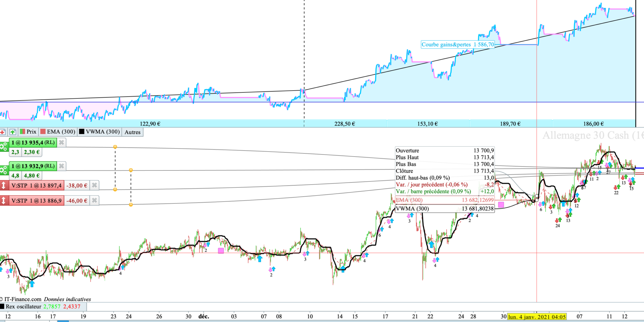Click the large blue buy arrow near date 16
Image resolution: width=644 pixels, height=322 pixels.
coord(32,284)
